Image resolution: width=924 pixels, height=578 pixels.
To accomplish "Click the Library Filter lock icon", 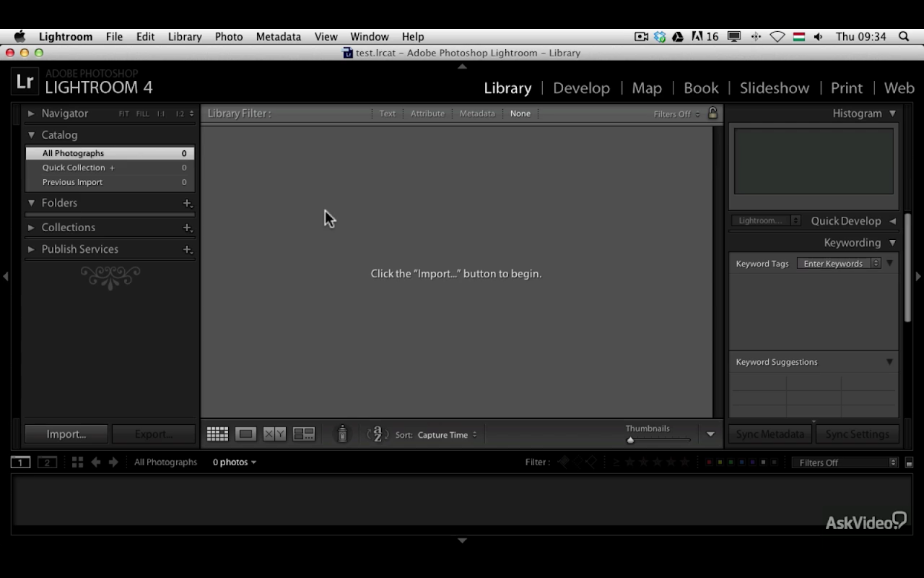I will pos(712,113).
